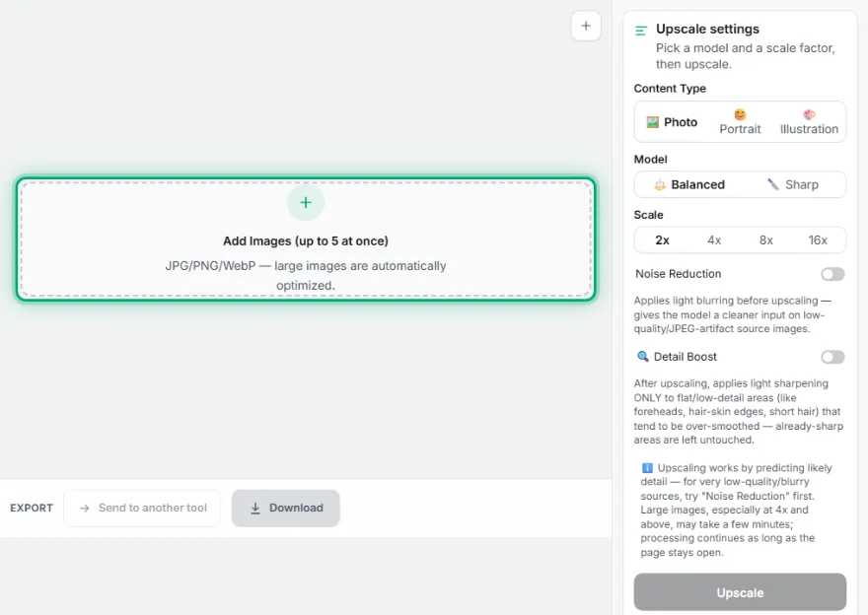Screen dimensions: 868x615
Task: Choose the Sharp model
Action: 793,184
